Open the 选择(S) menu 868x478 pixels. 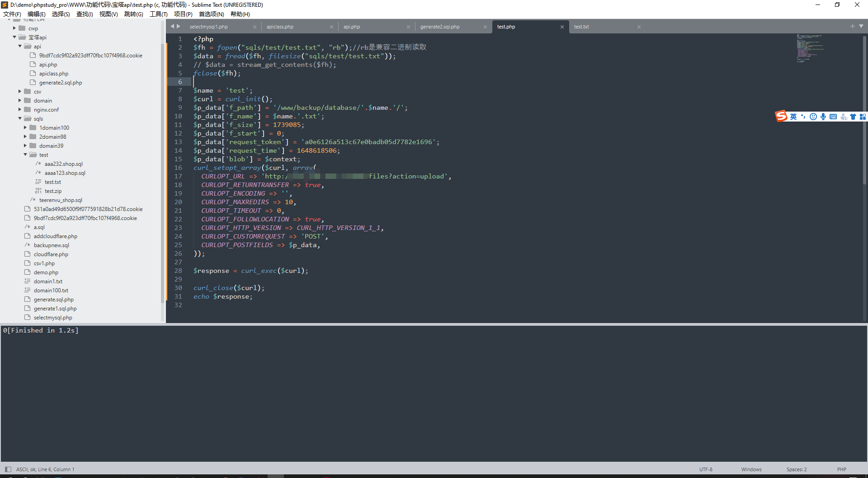[x=61, y=14]
